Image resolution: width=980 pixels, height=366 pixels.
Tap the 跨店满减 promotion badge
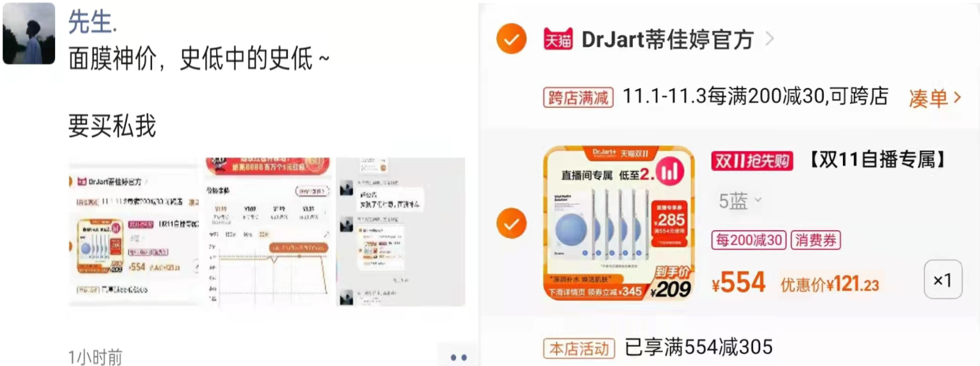(578, 97)
